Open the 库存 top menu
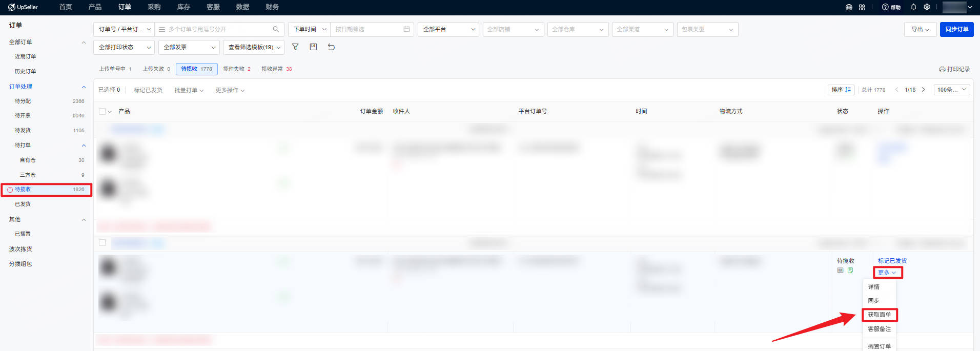This screenshot has width=980, height=351. click(x=183, y=7)
